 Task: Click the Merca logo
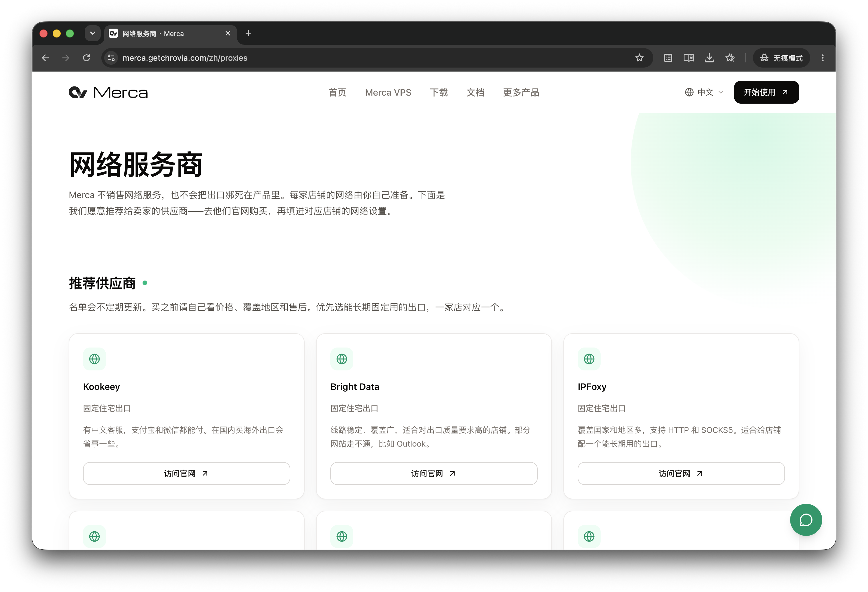[108, 92]
